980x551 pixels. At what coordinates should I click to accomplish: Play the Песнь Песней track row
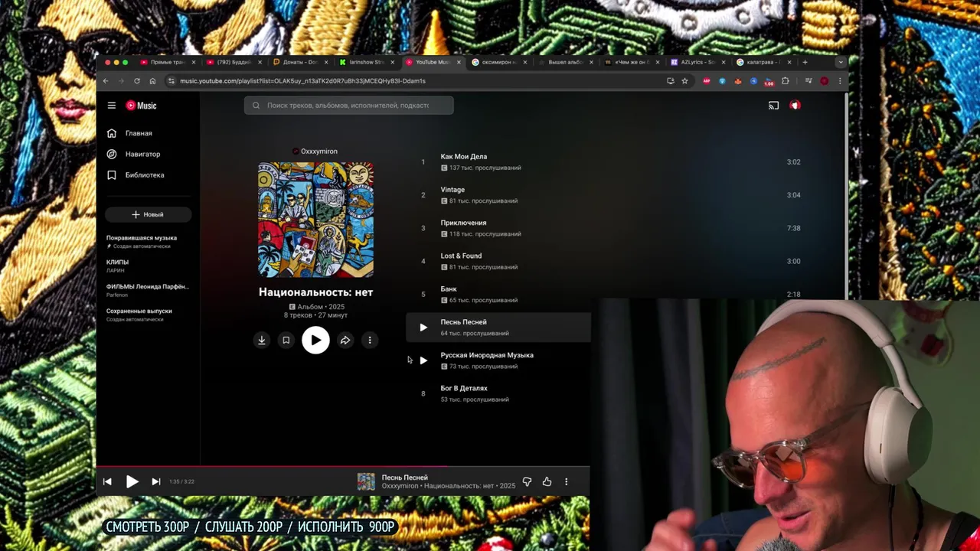(423, 328)
